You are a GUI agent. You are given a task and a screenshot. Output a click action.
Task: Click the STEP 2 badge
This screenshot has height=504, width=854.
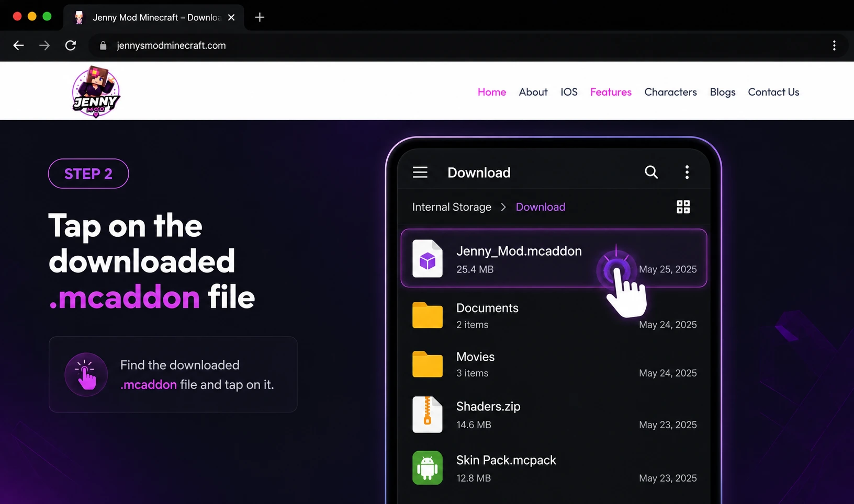88,174
